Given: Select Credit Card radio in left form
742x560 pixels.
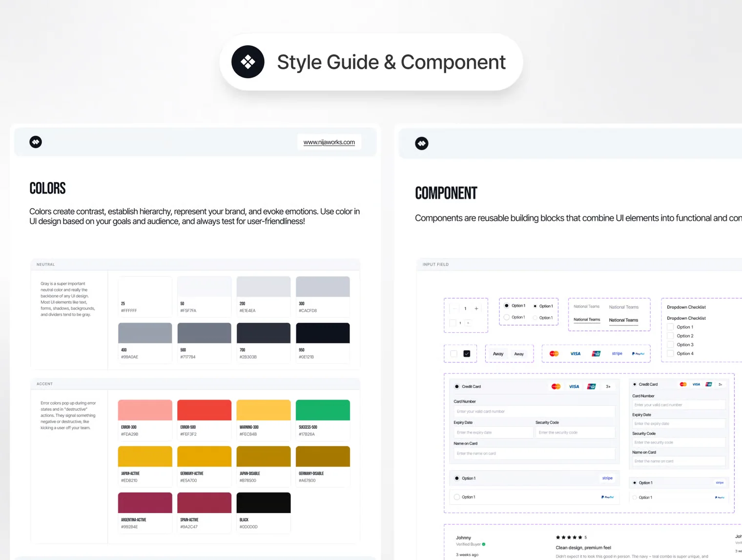Looking at the screenshot, I should click(x=457, y=386).
